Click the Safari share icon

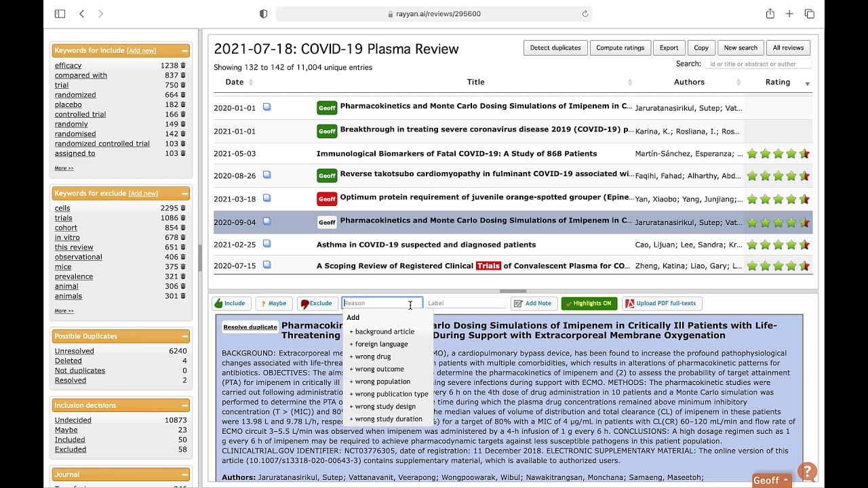tap(770, 14)
